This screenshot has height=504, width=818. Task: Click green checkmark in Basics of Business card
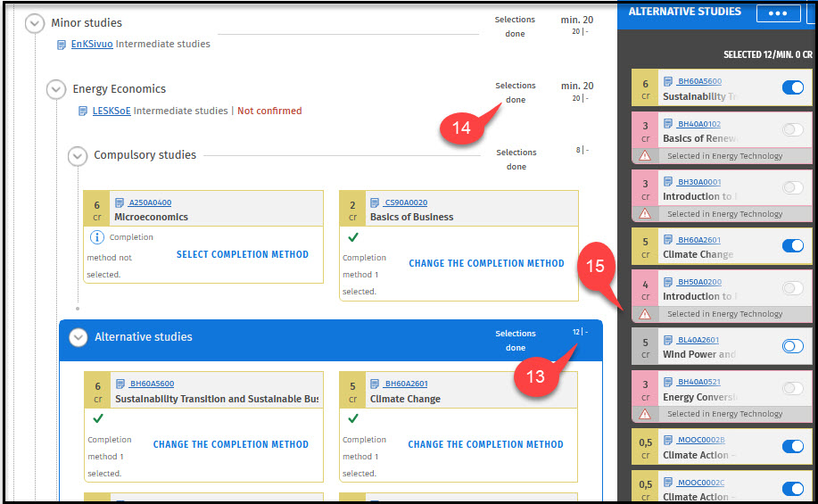(352, 237)
